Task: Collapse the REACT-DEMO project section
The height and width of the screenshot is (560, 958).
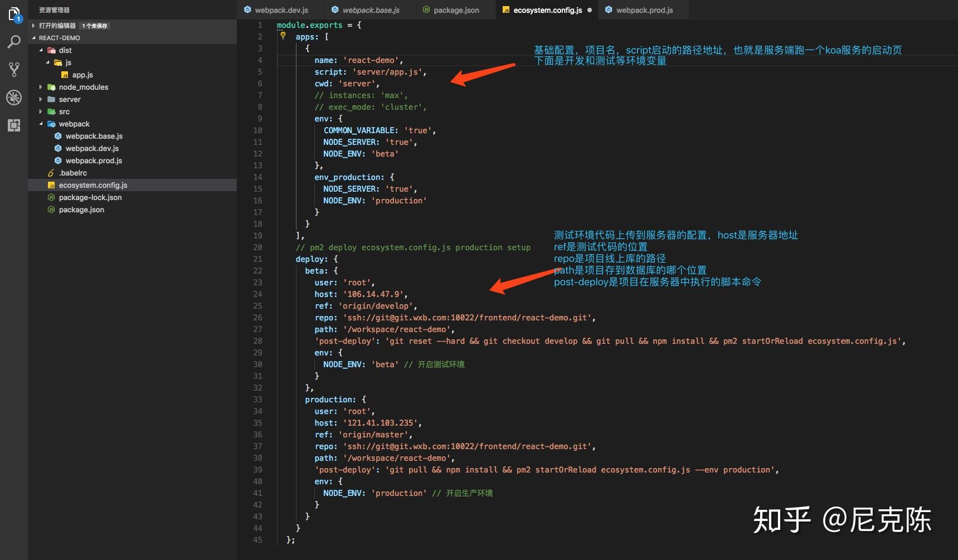Action: coord(132,38)
